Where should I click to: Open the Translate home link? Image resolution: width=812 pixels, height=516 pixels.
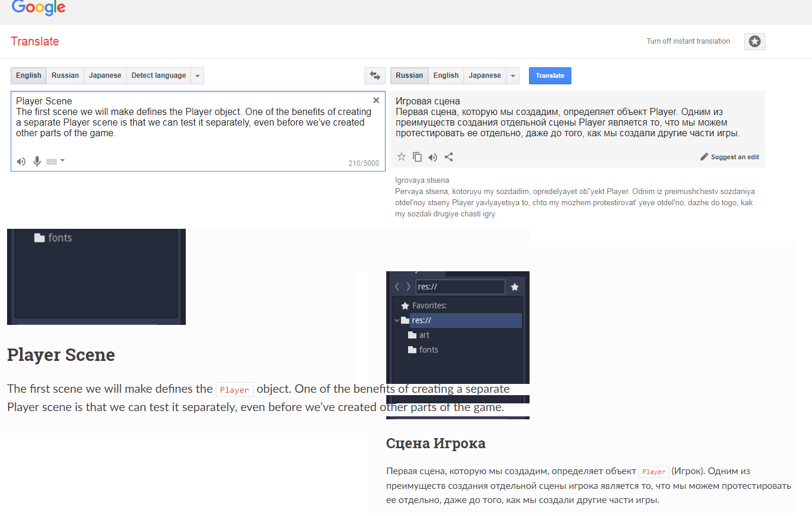[35, 41]
